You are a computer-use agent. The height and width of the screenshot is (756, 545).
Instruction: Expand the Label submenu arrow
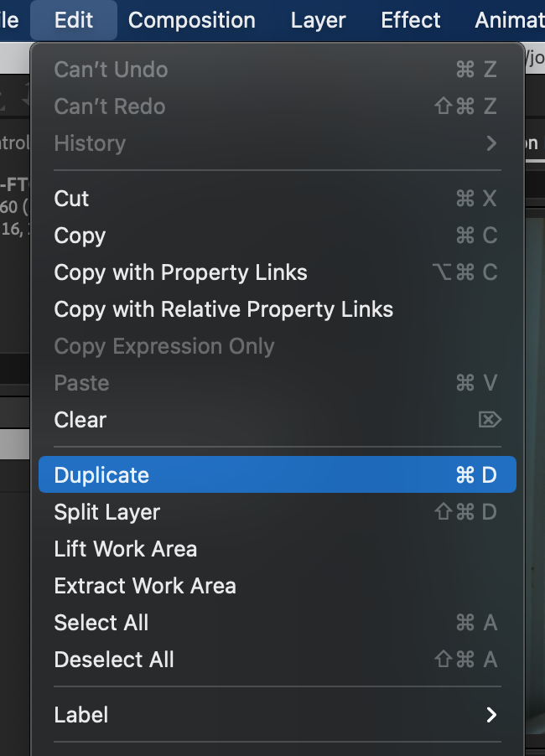tap(491, 715)
